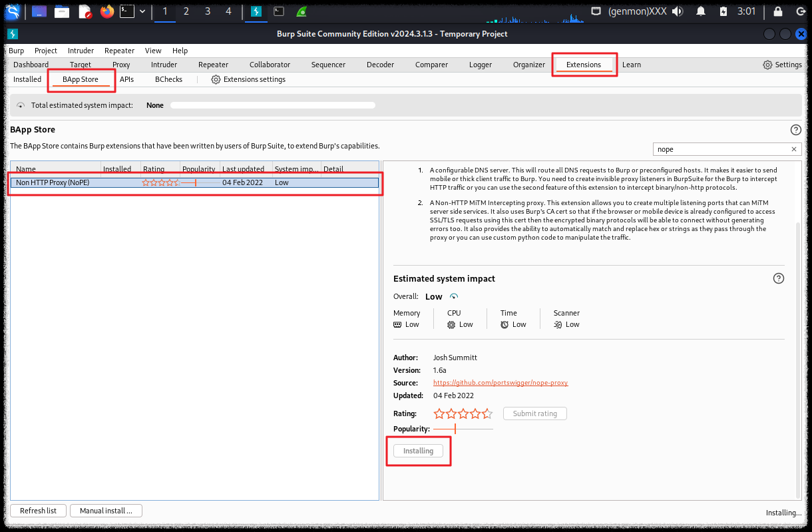Screen dimensions: 812x532
Task: Click the overall Low impact gauge icon
Action: [x=454, y=296]
